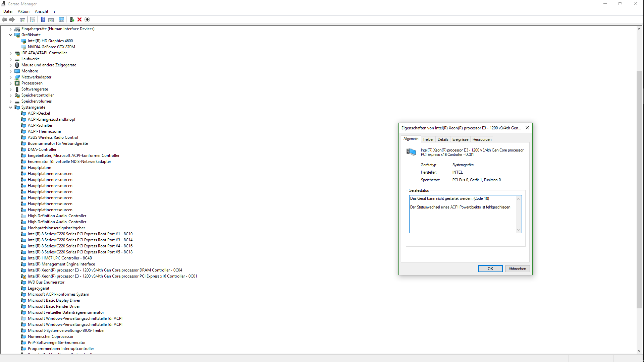Image resolution: width=644 pixels, height=362 pixels.
Task: Click red X uninstall device icon
Action: (x=79, y=19)
